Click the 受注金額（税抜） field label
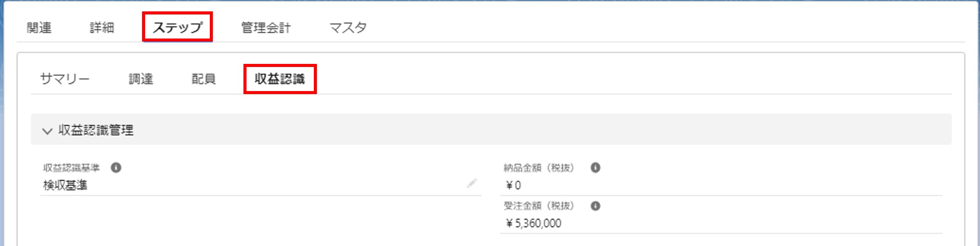Image resolution: width=980 pixels, height=246 pixels. click(x=539, y=206)
